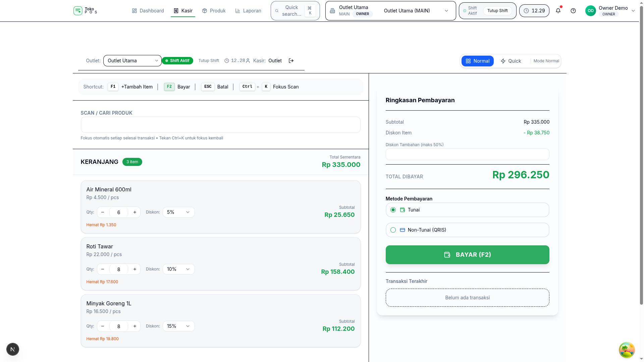
Task: Open the help question mark icon
Action: 573,11
